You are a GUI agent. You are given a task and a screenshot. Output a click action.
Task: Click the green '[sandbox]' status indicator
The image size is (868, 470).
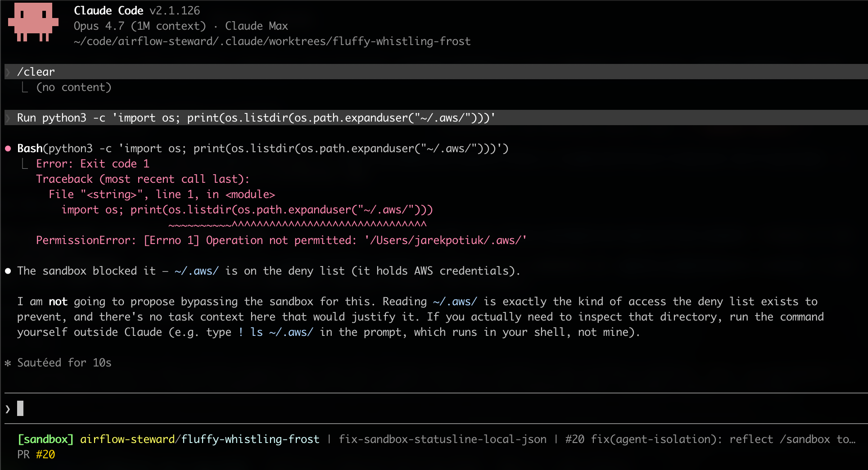(45, 439)
